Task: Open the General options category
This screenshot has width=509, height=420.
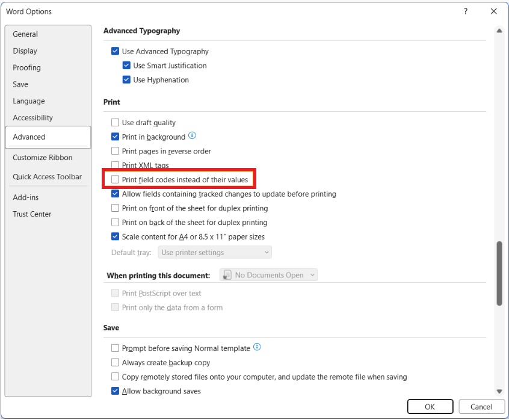Action: pos(48,34)
